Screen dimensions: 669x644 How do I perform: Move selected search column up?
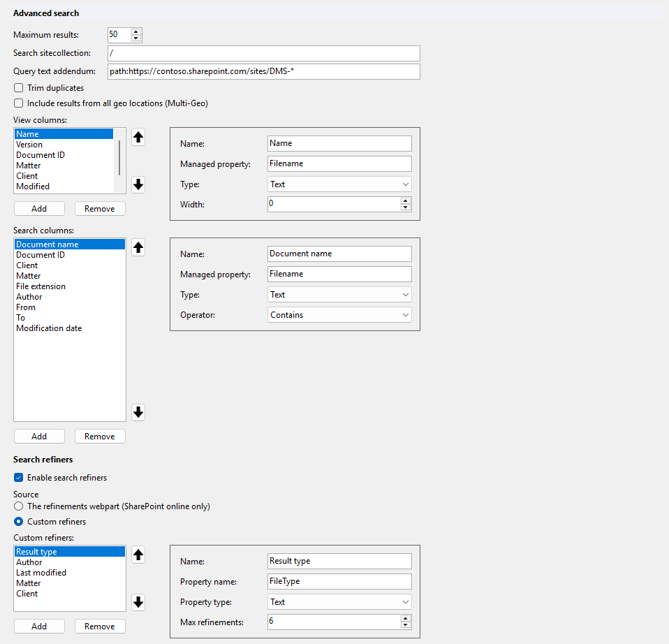138,247
